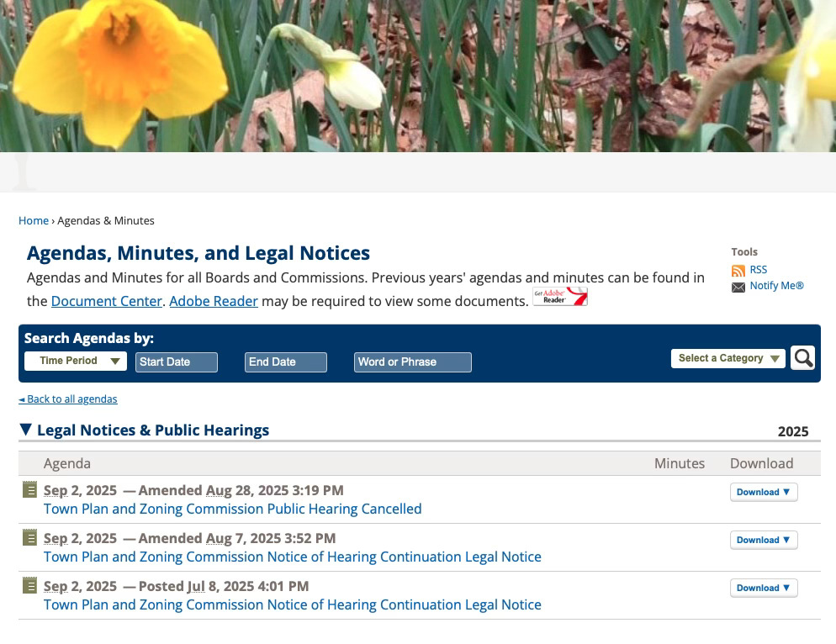Image resolution: width=836 pixels, height=644 pixels.
Task: Open Download menu for Aug 7 amended notice
Action: [763, 541]
